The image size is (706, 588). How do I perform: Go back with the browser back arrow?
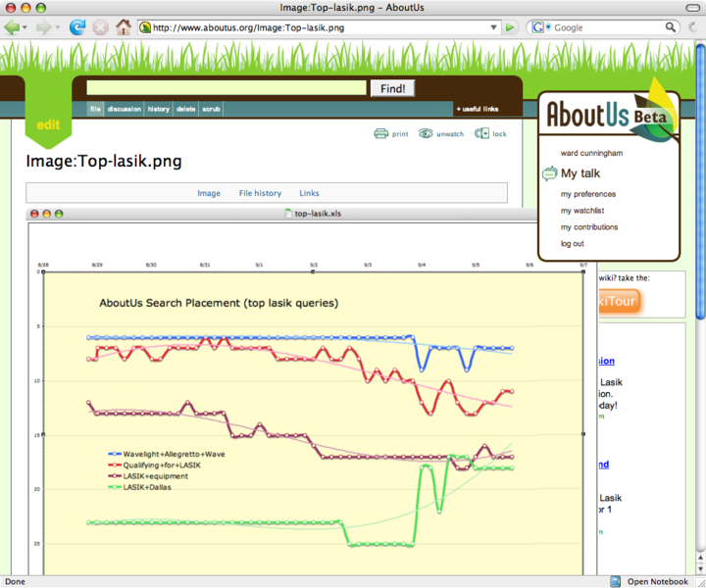[12, 27]
